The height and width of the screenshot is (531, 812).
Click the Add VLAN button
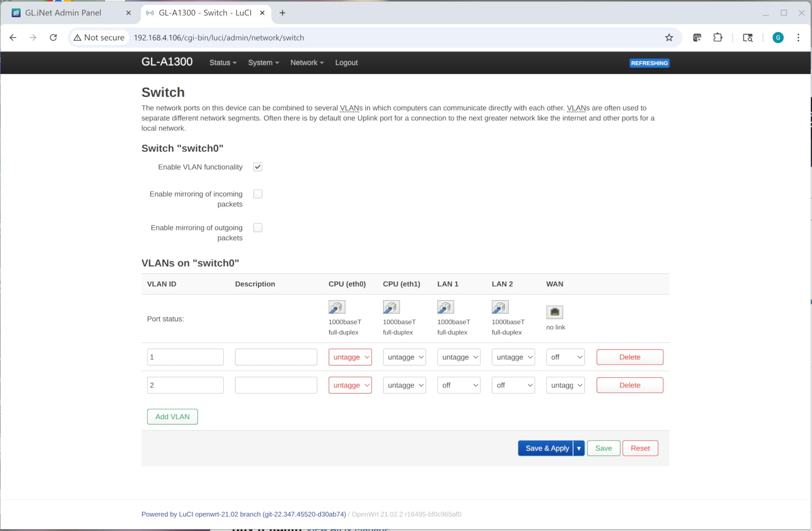172,417
